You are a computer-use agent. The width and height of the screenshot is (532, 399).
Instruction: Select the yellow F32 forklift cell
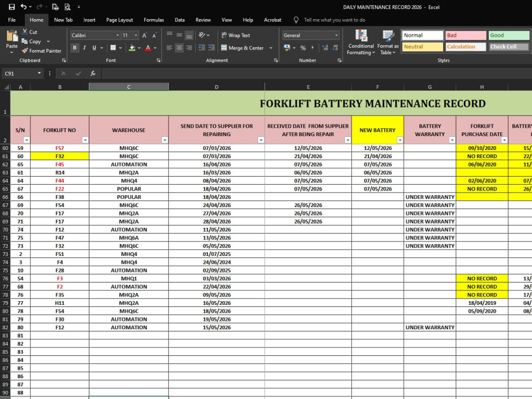pyautogui.click(x=60, y=156)
